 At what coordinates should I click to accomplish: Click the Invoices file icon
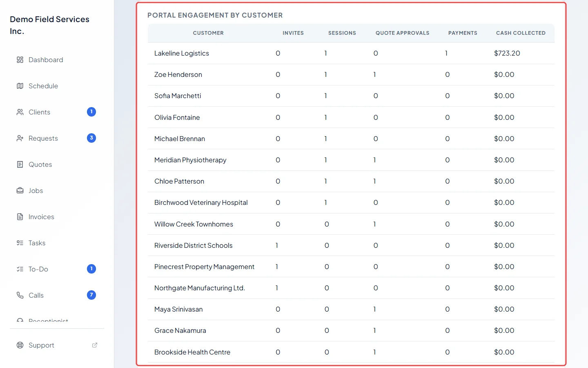[x=20, y=217]
